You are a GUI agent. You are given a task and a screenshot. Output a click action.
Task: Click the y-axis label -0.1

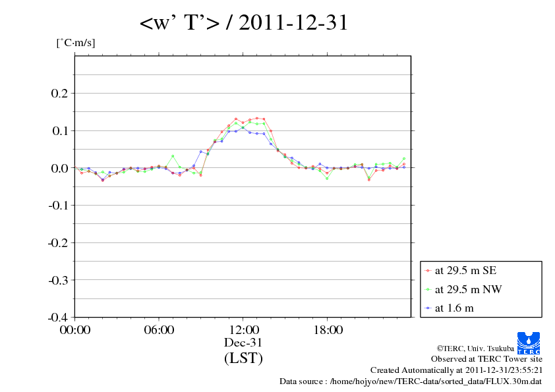58,205
